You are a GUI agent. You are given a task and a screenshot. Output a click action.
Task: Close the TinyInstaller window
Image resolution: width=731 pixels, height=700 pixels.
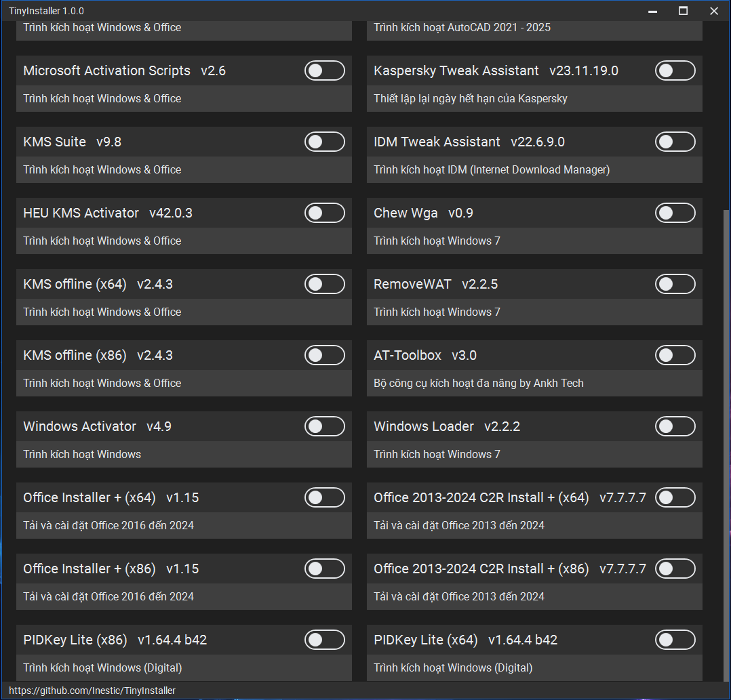(714, 11)
